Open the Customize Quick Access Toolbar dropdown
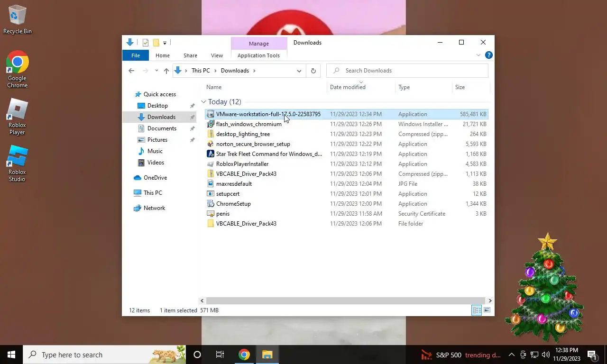Viewport: 607px width, 364px height. 165,43
